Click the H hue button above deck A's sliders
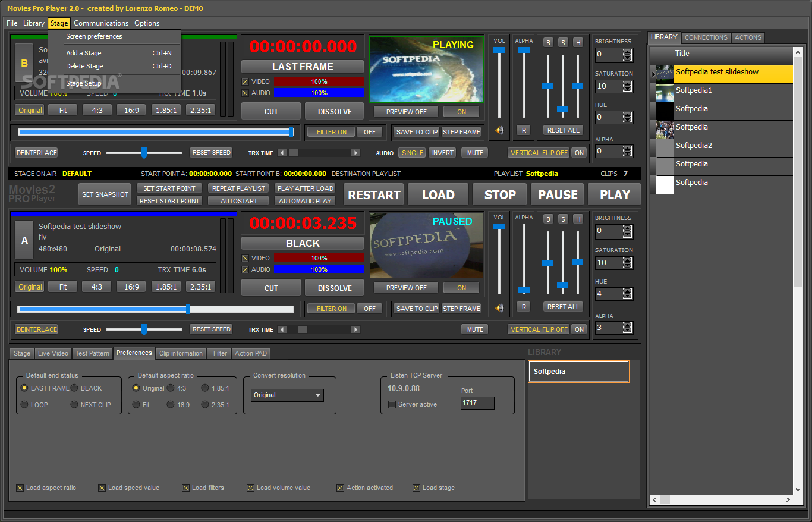 tap(578, 219)
